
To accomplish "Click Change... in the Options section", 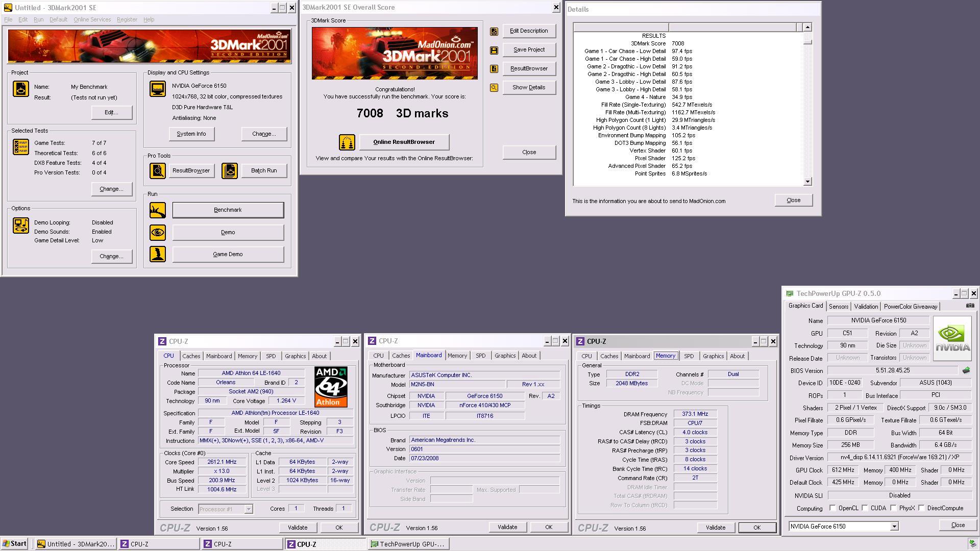I will pyautogui.click(x=111, y=256).
